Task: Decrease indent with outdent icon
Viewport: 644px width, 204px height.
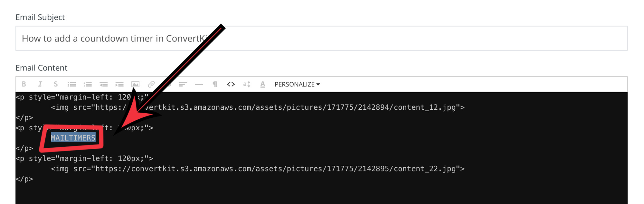Action: click(x=103, y=84)
